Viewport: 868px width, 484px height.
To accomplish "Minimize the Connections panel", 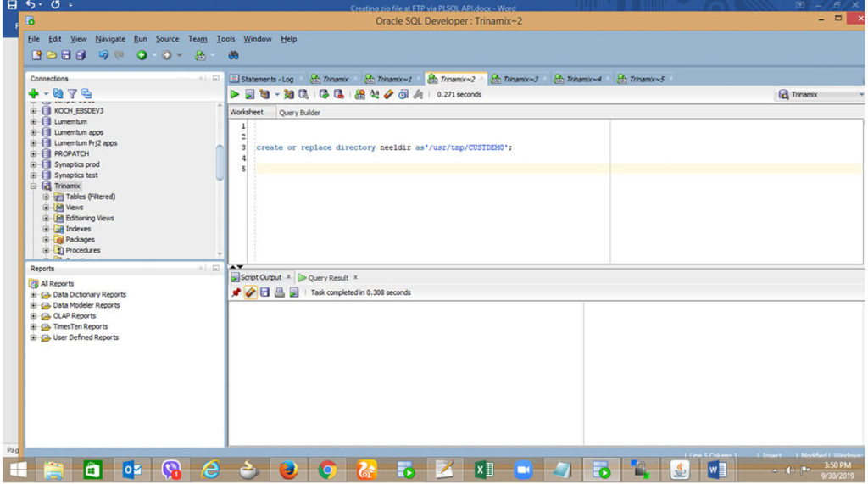I will (x=216, y=79).
